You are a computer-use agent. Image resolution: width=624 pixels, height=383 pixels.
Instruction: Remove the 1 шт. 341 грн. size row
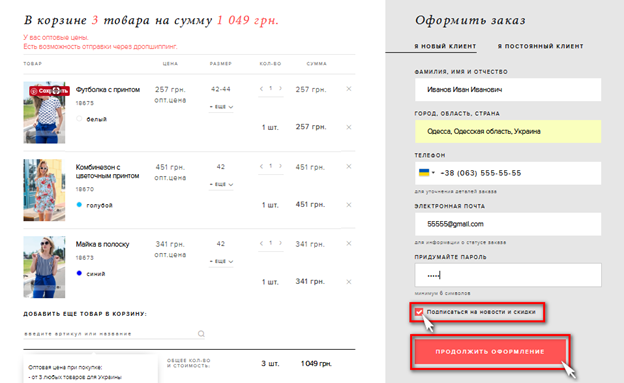click(349, 282)
